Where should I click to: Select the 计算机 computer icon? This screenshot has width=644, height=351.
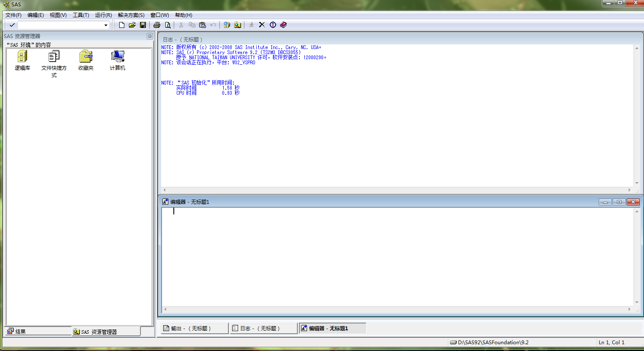(x=118, y=60)
